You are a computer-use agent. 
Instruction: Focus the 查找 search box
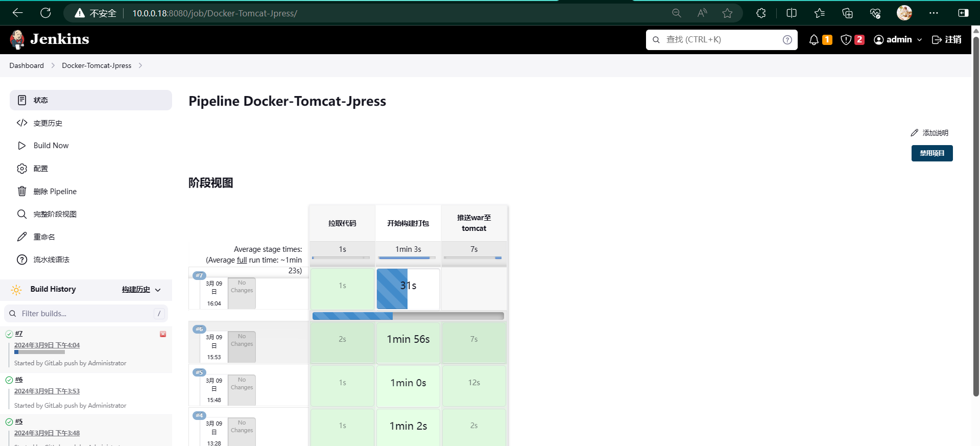click(x=722, y=39)
